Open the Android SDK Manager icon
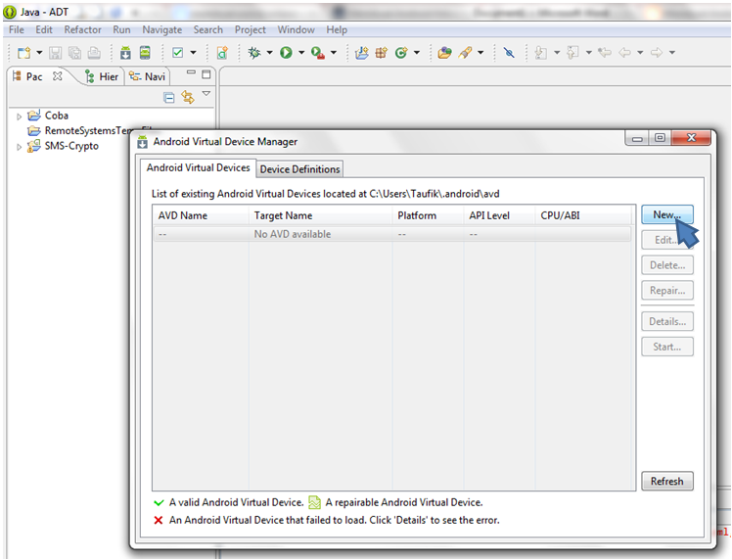 125,53
